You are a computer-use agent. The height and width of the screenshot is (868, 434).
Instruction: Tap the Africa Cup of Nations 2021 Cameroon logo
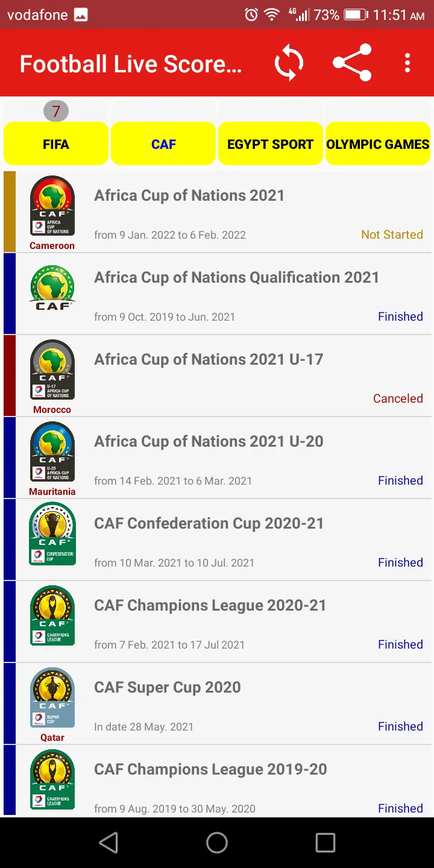52,206
